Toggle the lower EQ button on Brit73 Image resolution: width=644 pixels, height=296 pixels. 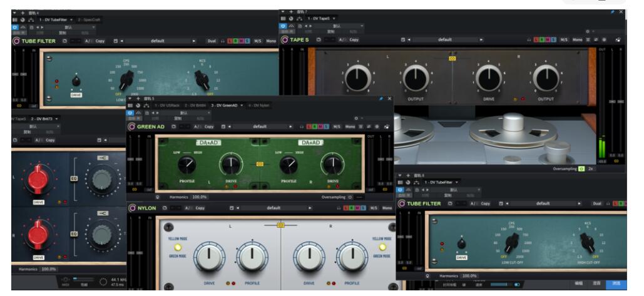pyautogui.click(x=74, y=234)
